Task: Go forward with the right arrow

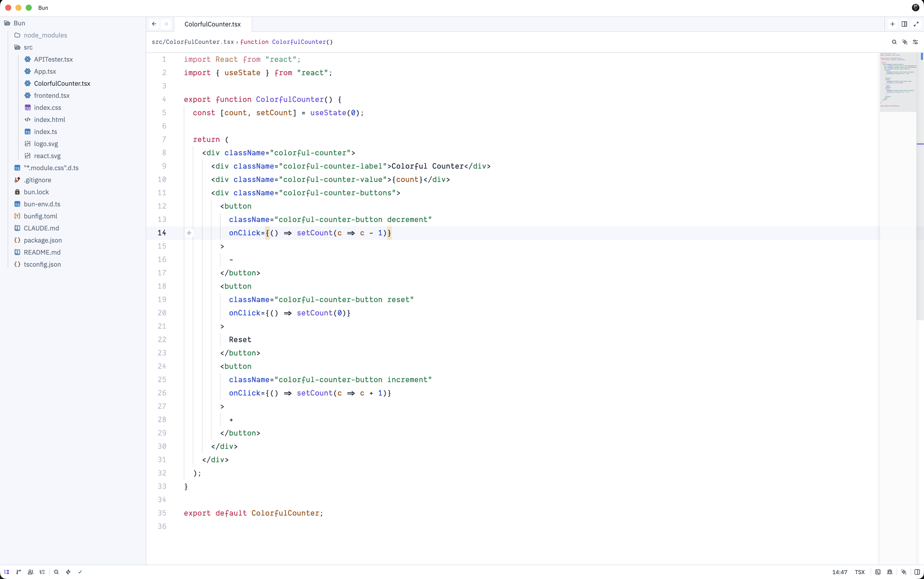Action: click(166, 24)
